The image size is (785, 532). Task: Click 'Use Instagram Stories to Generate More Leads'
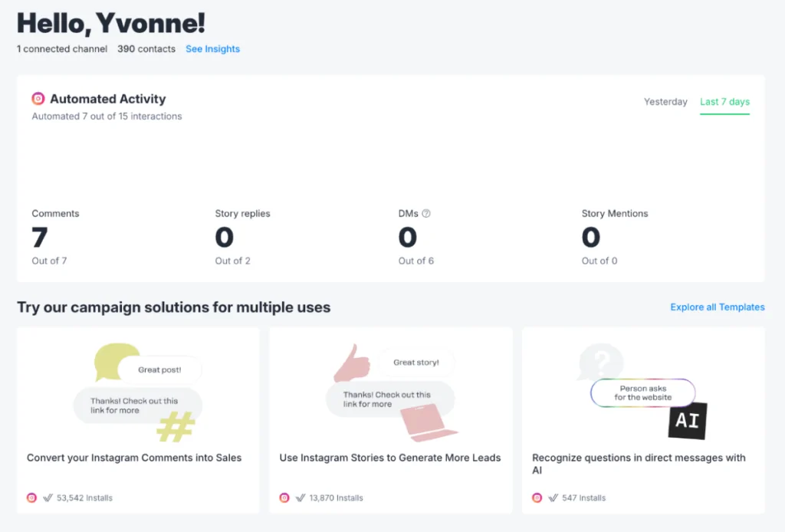click(390, 458)
